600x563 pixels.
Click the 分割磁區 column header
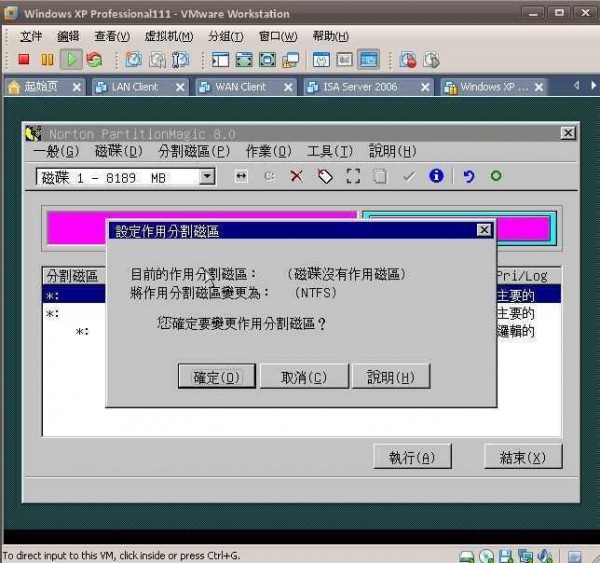73,276
